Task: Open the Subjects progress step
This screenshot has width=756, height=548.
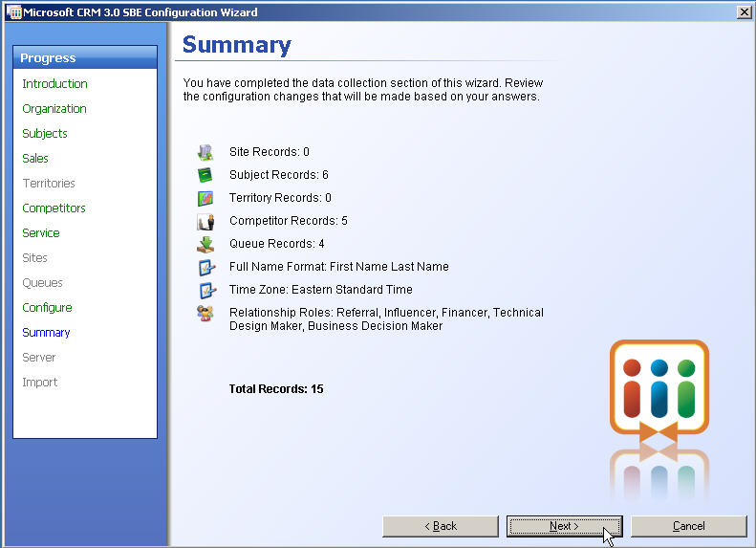Action: click(45, 134)
